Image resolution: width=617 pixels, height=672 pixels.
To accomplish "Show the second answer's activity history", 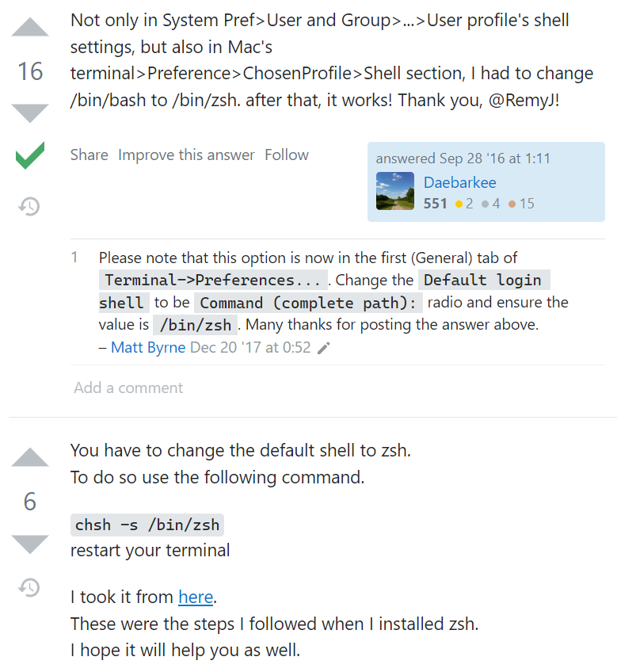I will coord(30,587).
